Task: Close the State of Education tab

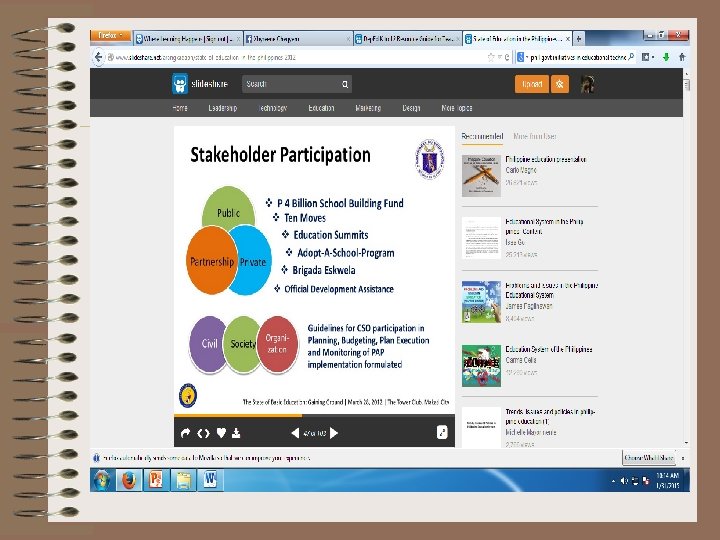Action: click(x=568, y=39)
